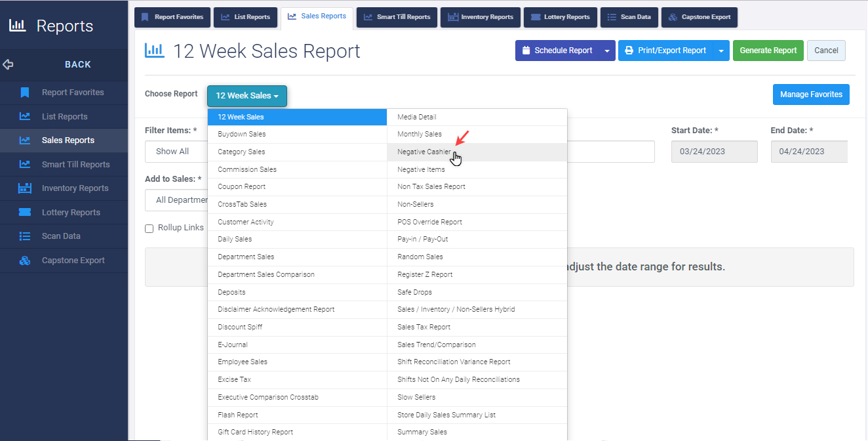Open the Lottery Reports top tab
The height and width of the screenshot is (441, 868).
[x=561, y=17]
